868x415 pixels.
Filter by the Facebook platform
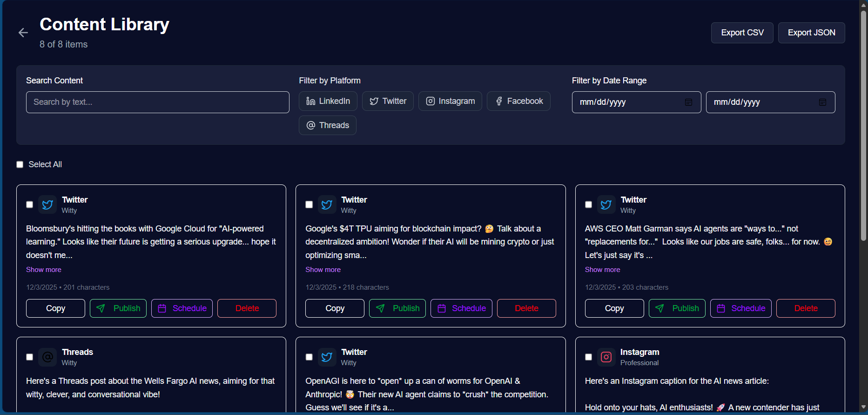[x=518, y=101]
